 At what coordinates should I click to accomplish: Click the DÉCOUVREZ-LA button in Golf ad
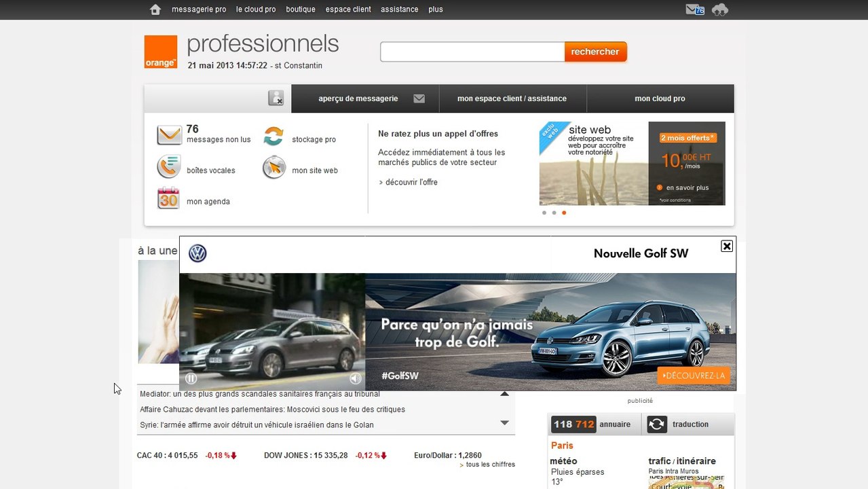click(694, 376)
